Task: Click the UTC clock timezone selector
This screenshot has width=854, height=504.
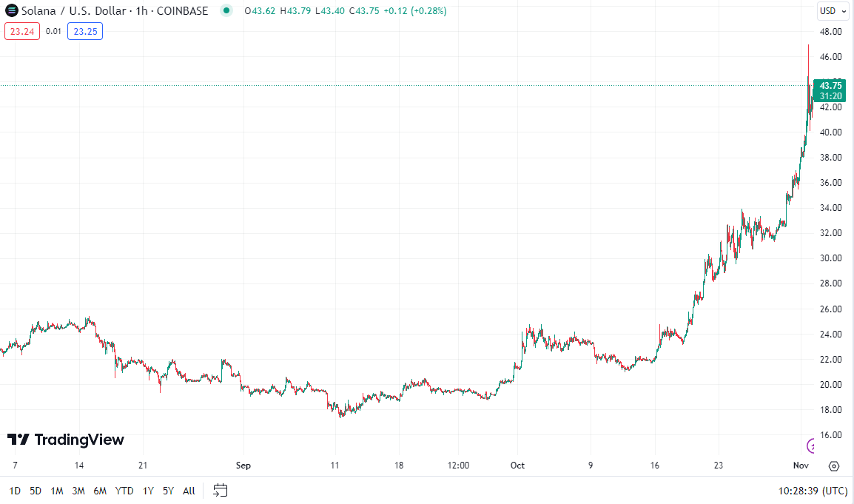Action: click(813, 490)
